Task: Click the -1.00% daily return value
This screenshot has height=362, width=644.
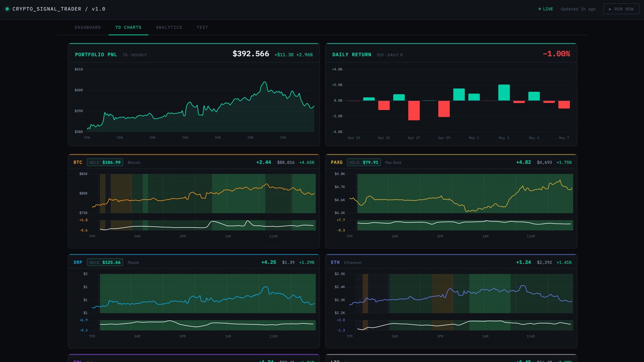Action: point(556,54)
